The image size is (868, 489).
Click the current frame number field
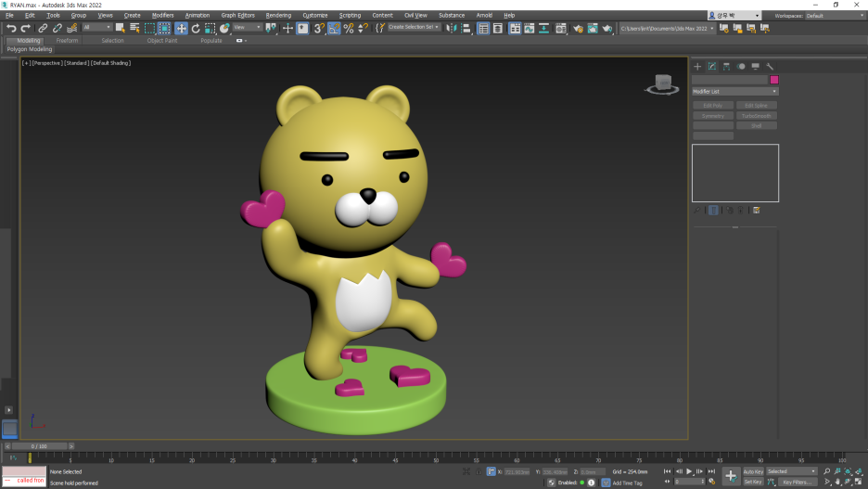pos(687,482)
